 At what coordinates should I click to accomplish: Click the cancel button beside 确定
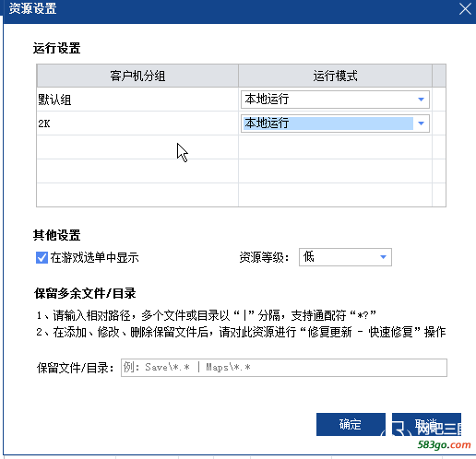426,424
